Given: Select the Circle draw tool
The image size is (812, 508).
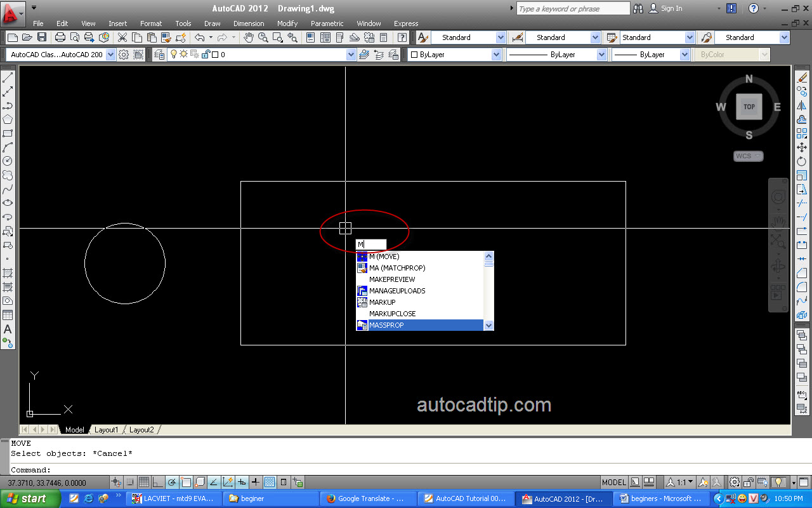Looking at the screenshot, I should [x=8, y=161].
